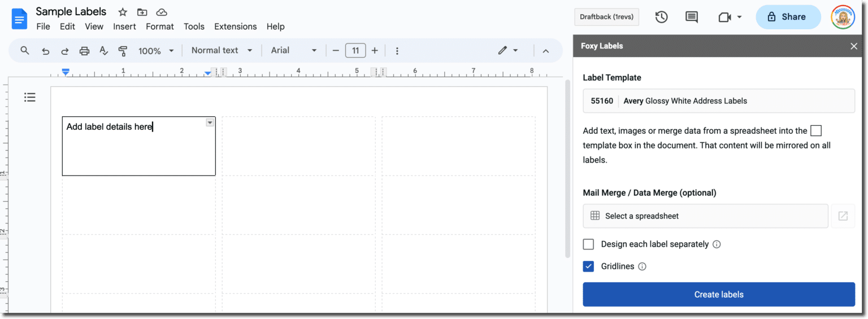
Task: Open the three-dot more options menu
Action: [397, 51]
